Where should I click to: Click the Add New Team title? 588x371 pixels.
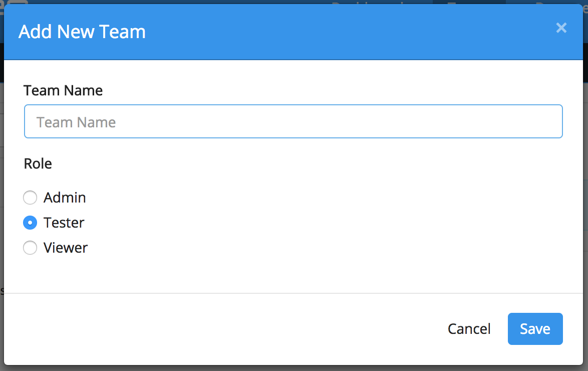[x=82, y=32]
